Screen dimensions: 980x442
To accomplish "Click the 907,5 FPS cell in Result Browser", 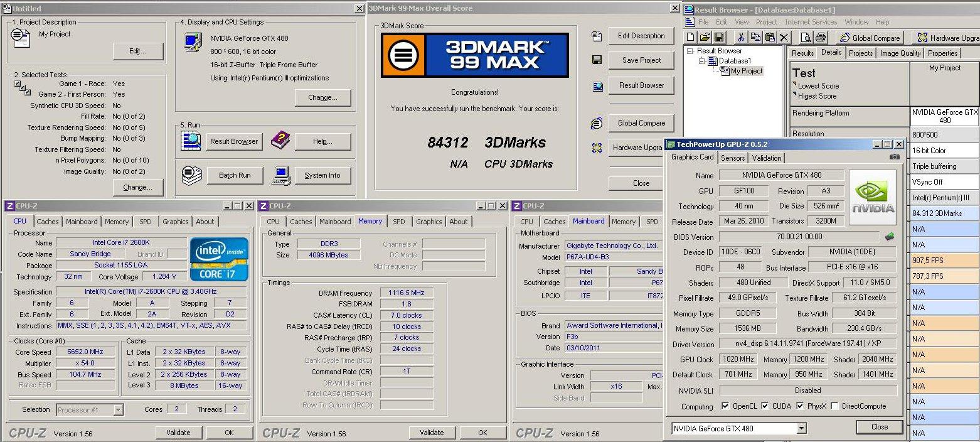I will click(x=945, y=260).
